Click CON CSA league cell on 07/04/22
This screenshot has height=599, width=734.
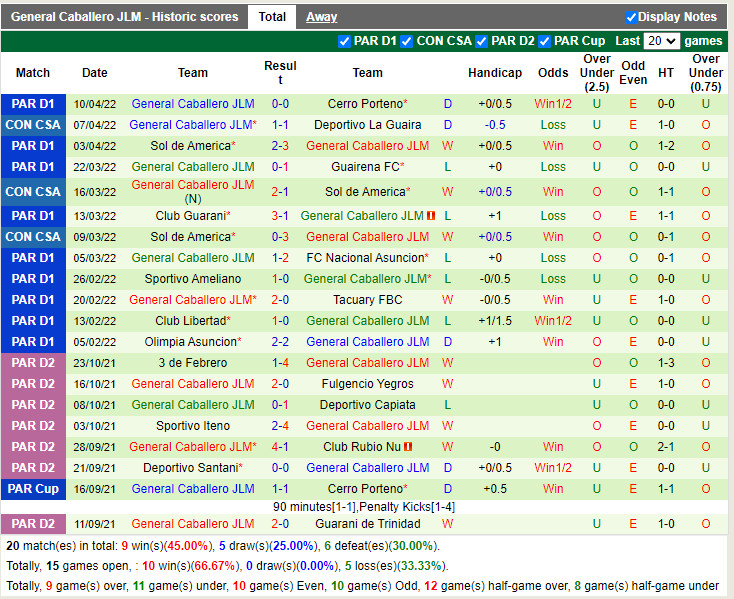coord(33,125)
